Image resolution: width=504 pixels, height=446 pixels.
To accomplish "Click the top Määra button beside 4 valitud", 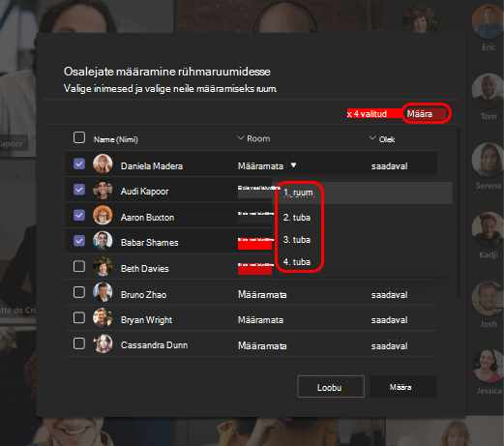I will click(426, 113).
